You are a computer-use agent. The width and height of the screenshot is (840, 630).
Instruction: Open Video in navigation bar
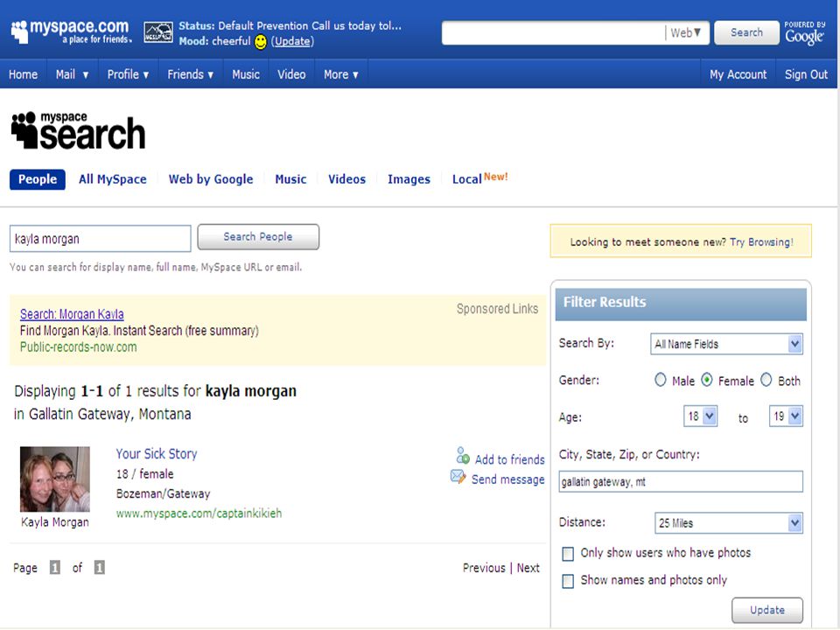(x=291, y=74)
